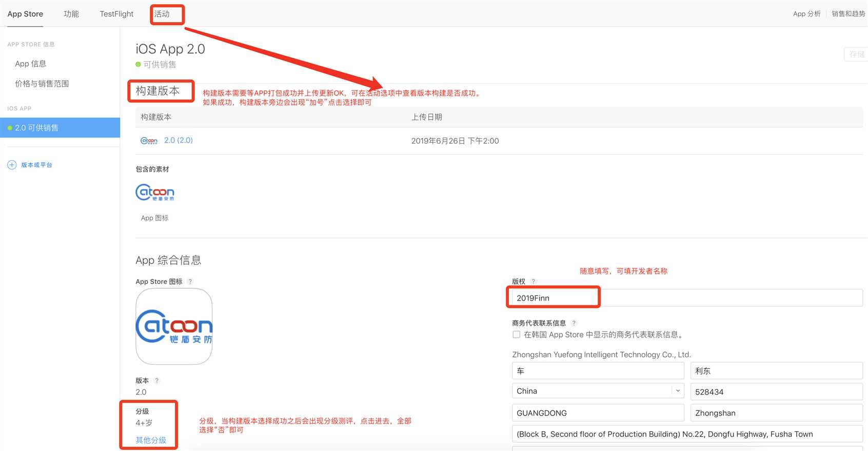Click the iOS App 2.0 heading
This screenshot has height=451, width=868.
pos(170,49)
